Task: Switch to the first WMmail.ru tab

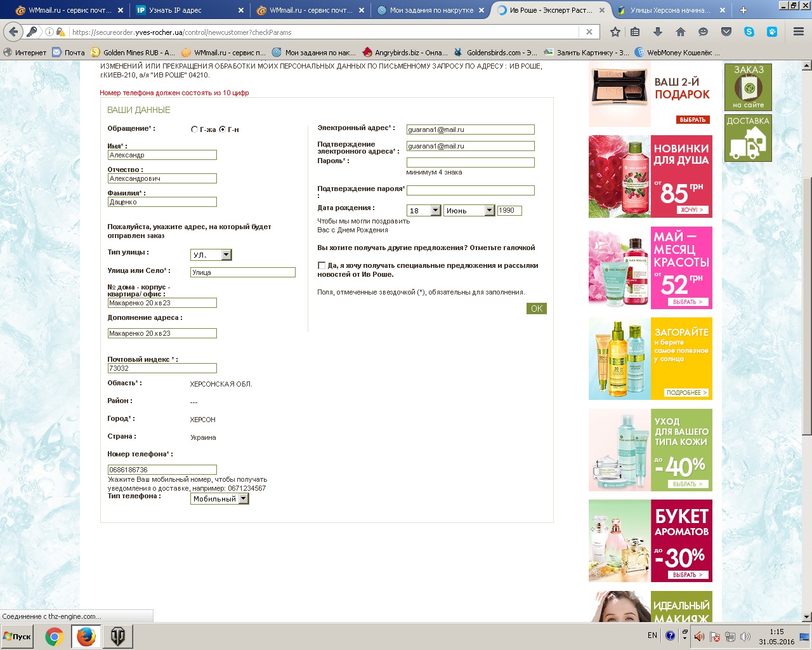Action: click(69, 10)
